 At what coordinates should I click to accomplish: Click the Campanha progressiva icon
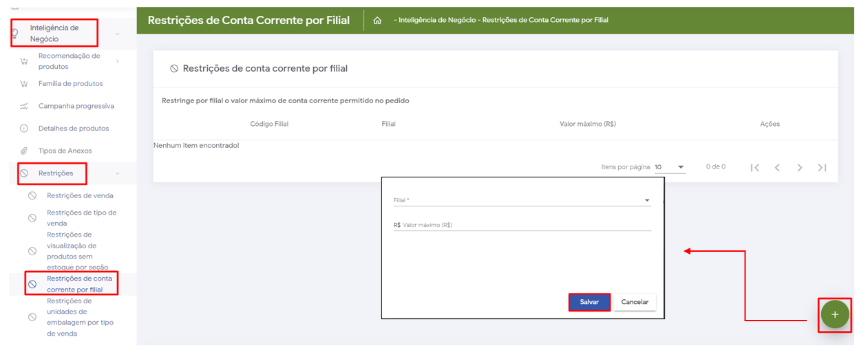24,106
